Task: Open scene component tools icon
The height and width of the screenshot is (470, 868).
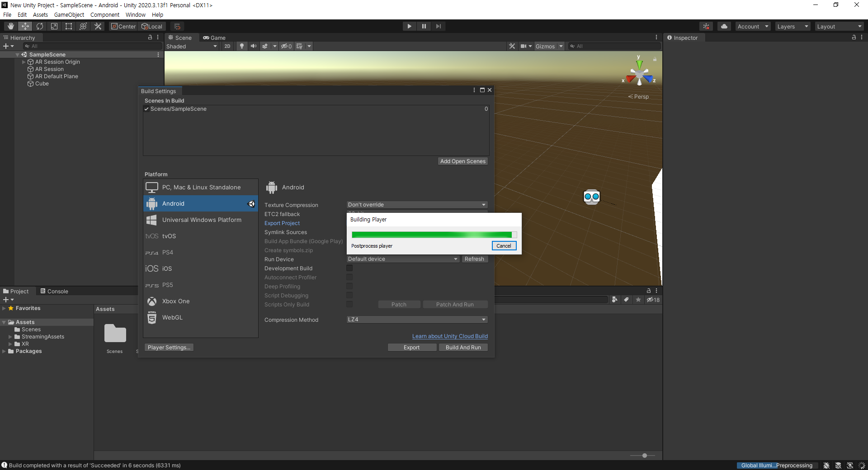Action: [x=512, y=46]
